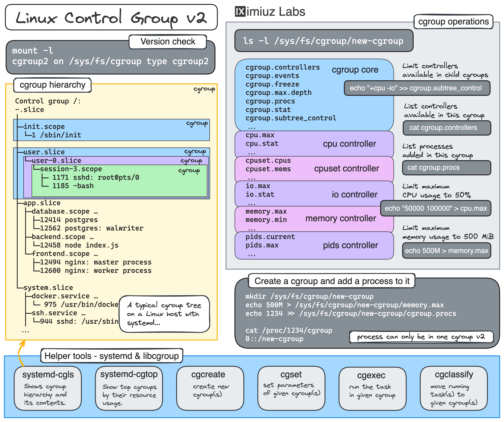
Task: Click the Linux Control Group v2 title
Action: pos(111,17)
